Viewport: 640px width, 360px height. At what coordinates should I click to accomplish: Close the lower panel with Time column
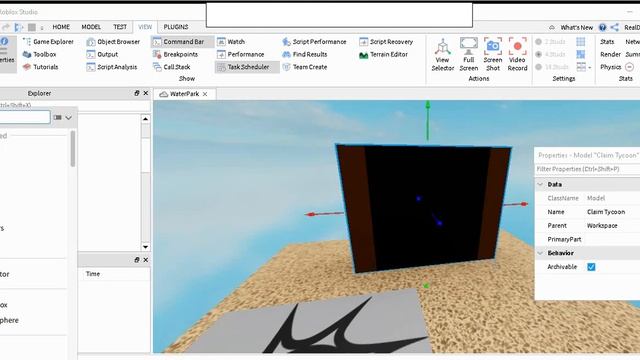click(x=146, y=260)
